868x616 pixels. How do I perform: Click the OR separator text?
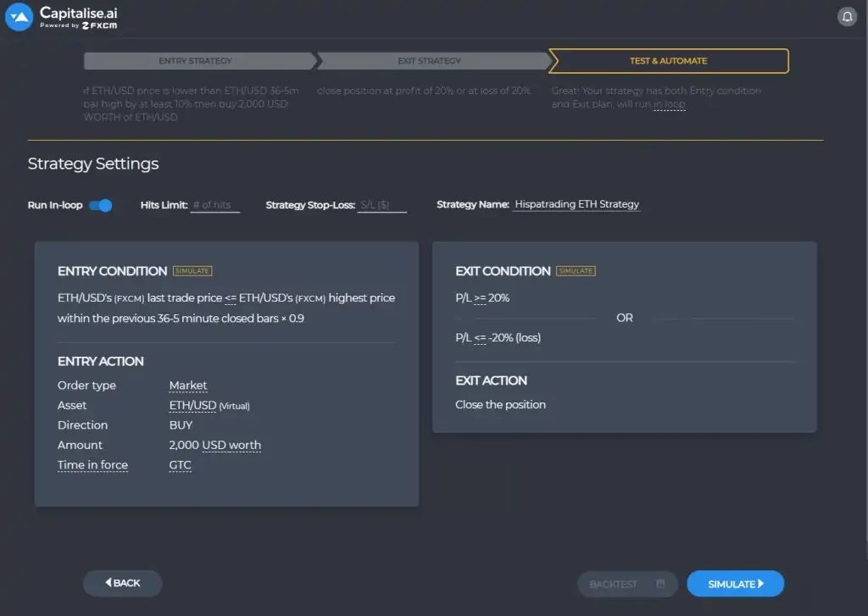click(625, 318)
